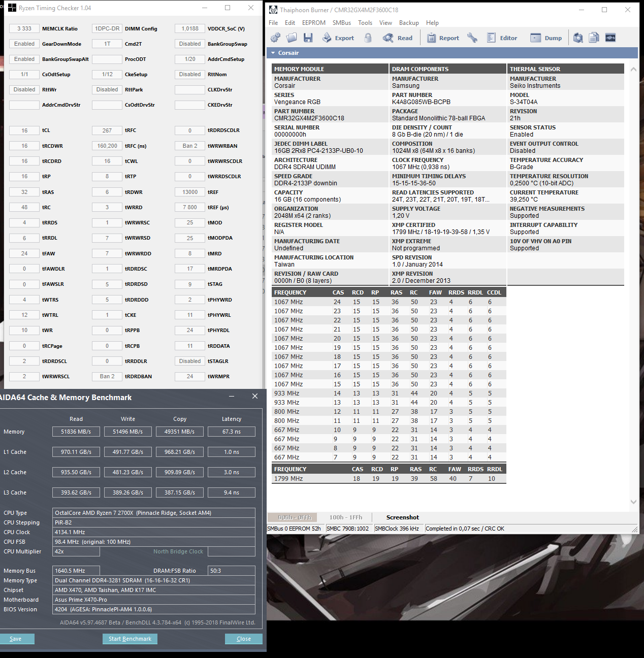Image resolution: width=644 pixels, height=658 pixels.
Task: Click the padlock icon in Thaiphoon toolbar
Action: tap(368, 38)
